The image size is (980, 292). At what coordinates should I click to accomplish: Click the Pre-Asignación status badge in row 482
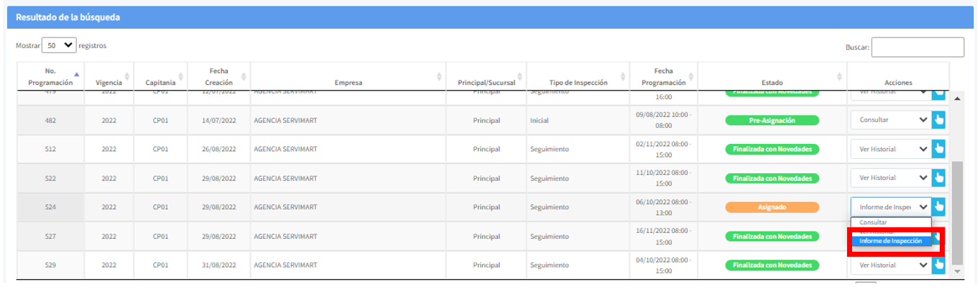772,120
